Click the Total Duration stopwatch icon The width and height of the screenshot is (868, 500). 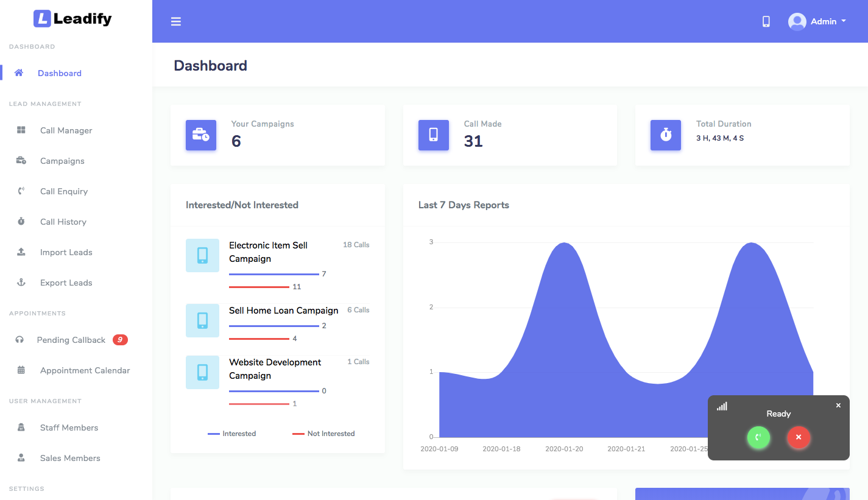[666, 135]
